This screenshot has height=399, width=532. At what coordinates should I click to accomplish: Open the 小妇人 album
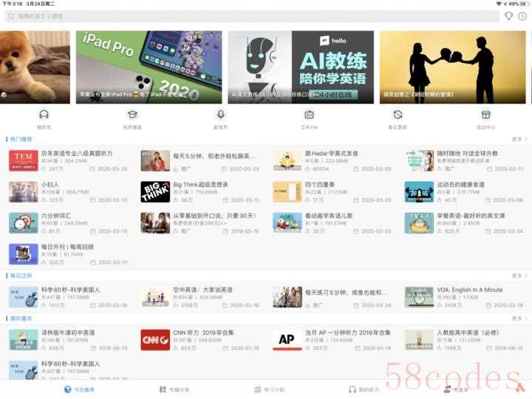point(68,191)
